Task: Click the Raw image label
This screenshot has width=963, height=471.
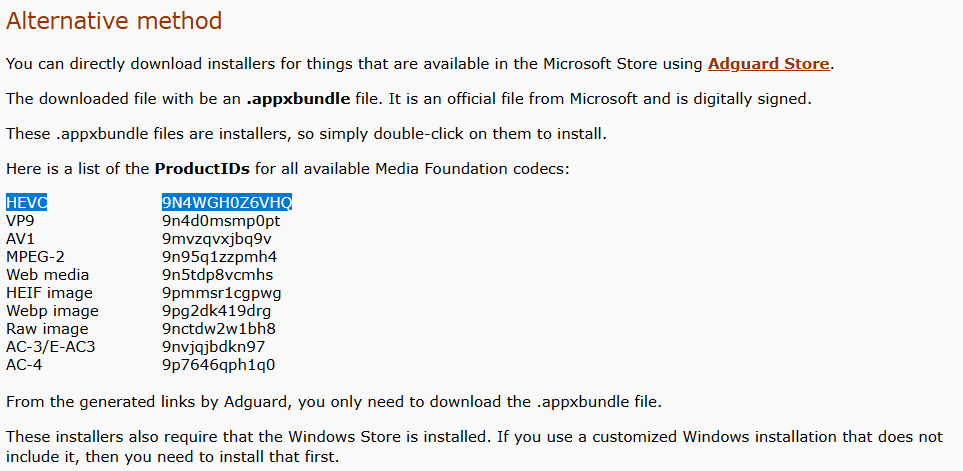Action: coord(47,329)
